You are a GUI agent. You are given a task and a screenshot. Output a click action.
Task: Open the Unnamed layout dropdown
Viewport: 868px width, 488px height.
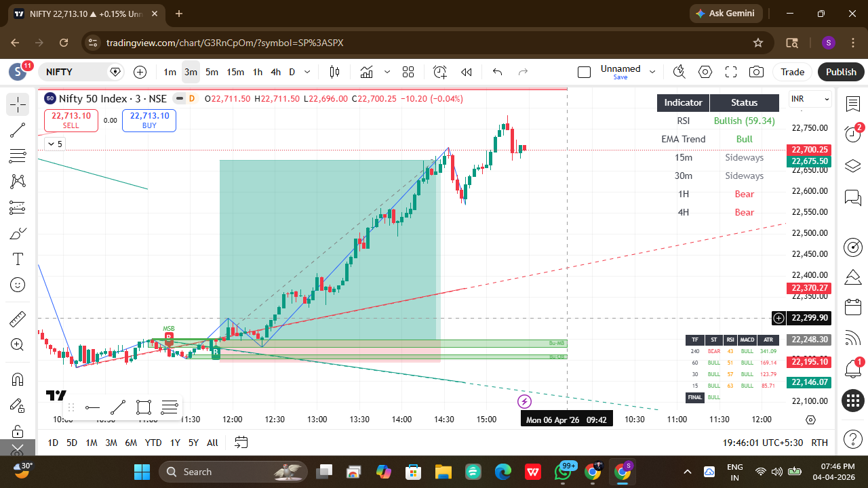652,72
